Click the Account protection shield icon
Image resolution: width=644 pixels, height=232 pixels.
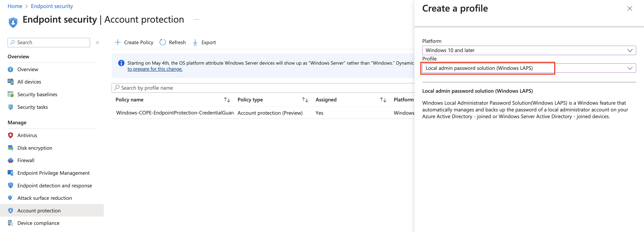(x=10, y=210)
